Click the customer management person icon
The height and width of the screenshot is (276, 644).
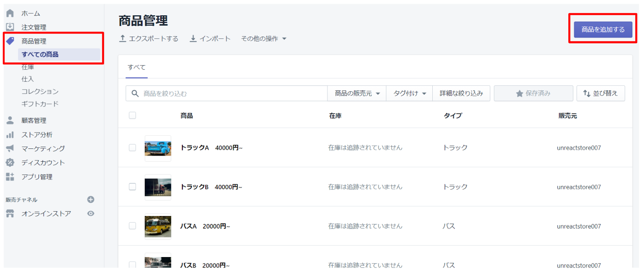(x=10, y=120)
